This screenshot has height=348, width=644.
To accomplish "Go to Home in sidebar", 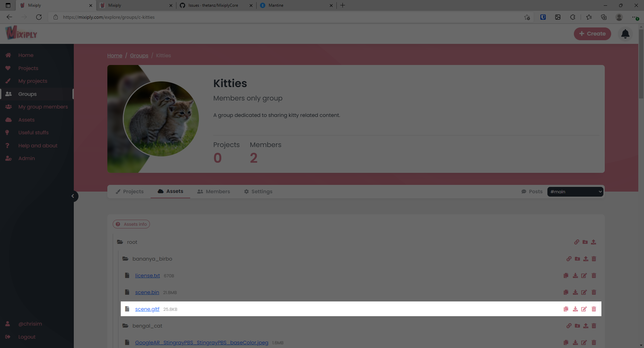I will point(26,55).
